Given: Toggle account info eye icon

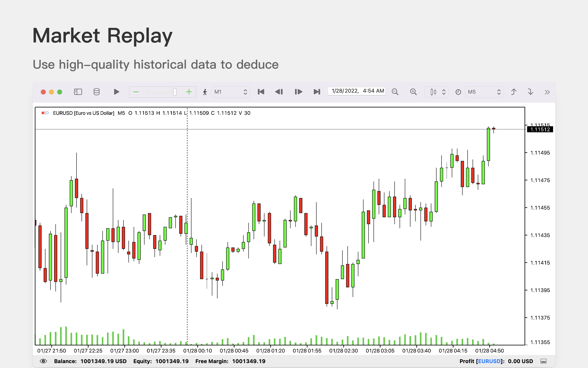Looking at the screenshot, I should [x=43, y=361].
